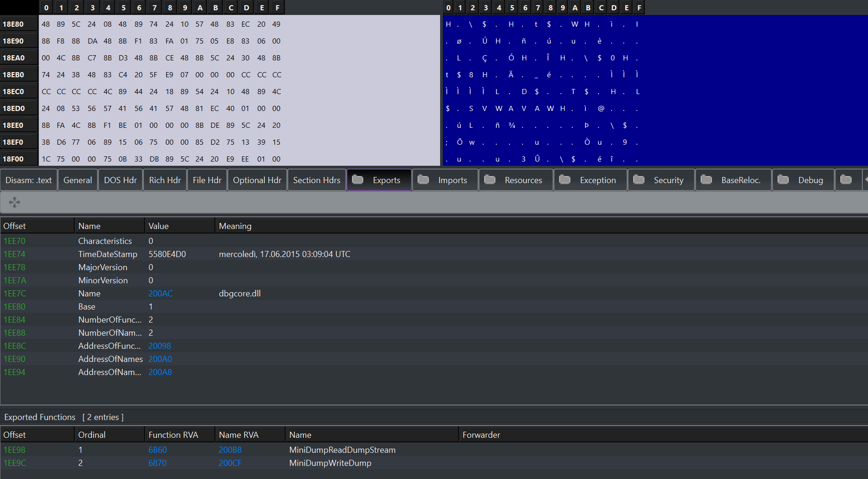Viewport: 868px width, 479px height.
Task: Follow Function RVA link 6870
Action: tap(157, 463)
